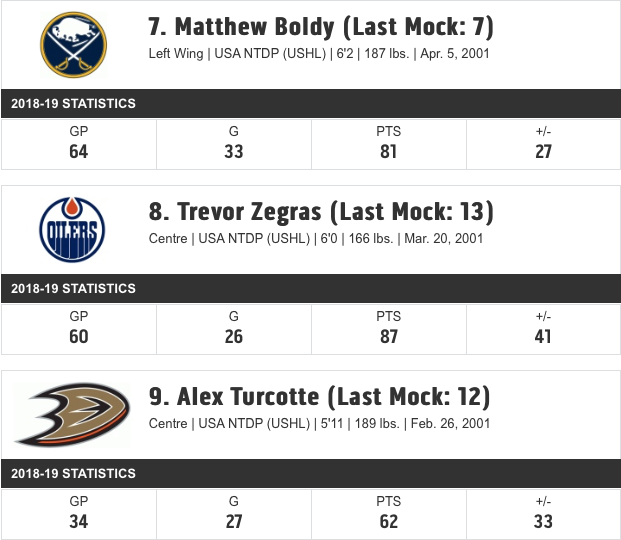This screenshot has width=621, height=540.
Task: Select Turcotte's 2018-19 Statistics header bar
Action: click(310, 473)
